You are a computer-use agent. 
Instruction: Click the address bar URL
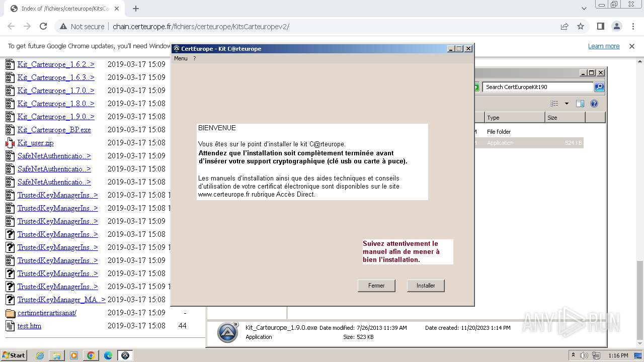point(201,26)
